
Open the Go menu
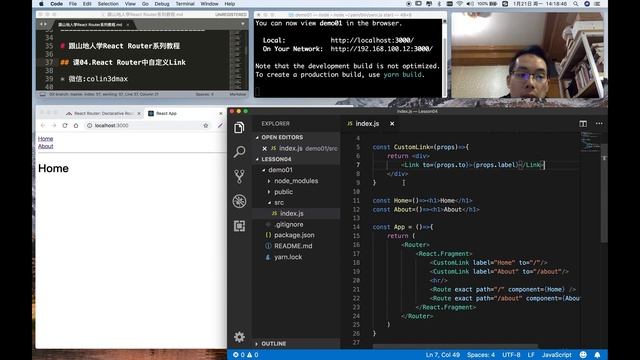[x=145, y=4]
